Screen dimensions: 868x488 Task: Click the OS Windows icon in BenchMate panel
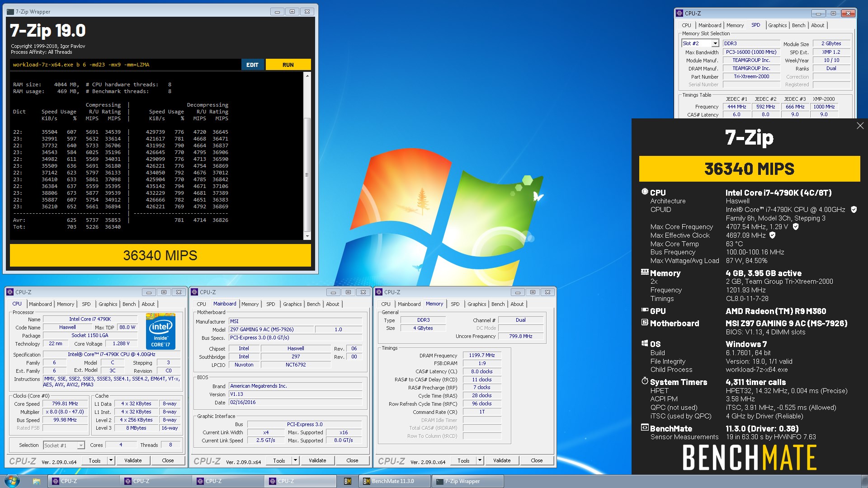coord(645,343)
